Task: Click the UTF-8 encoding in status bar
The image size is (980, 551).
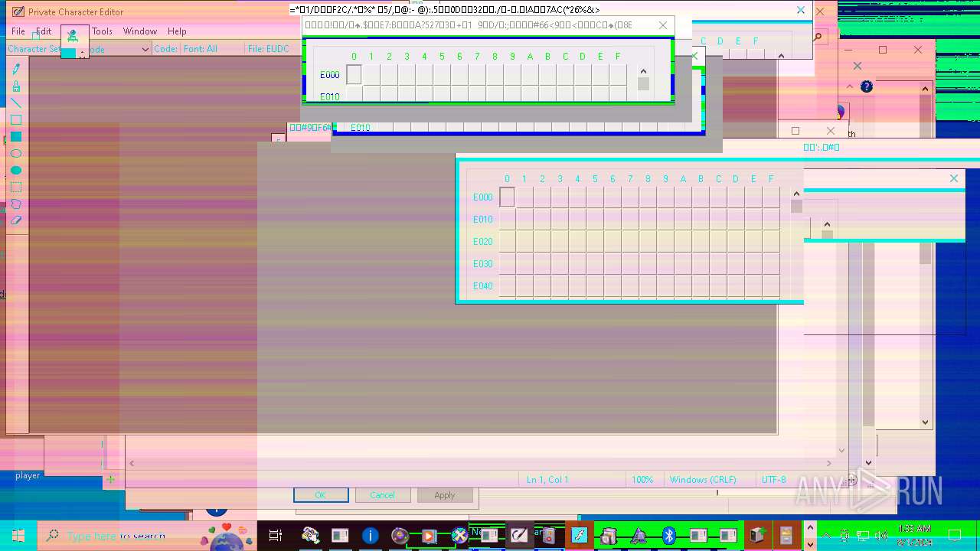Action: pyautogui.click(x=773, y=480)
